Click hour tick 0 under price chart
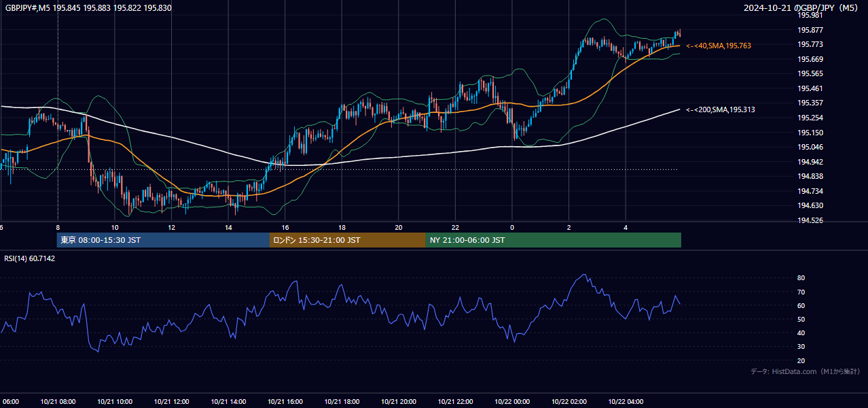This screenshot has height=408, width=868. 512,228
